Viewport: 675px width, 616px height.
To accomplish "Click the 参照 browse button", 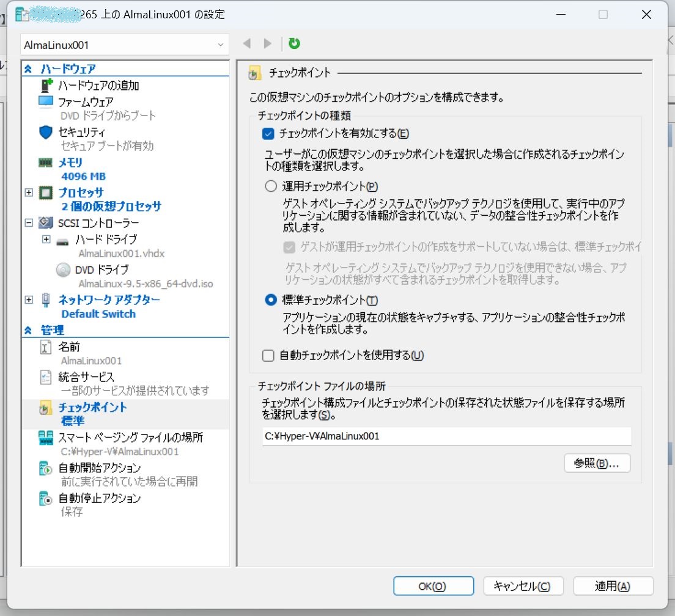I will (597, 463).
